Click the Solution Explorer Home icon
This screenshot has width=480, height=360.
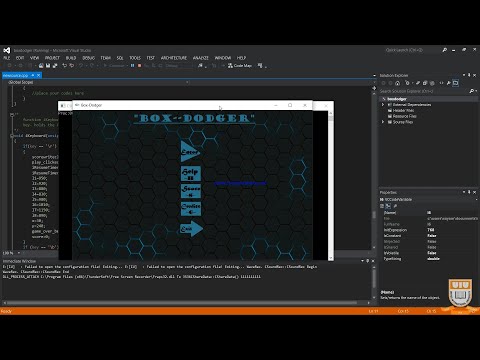(x=398, y=83)
